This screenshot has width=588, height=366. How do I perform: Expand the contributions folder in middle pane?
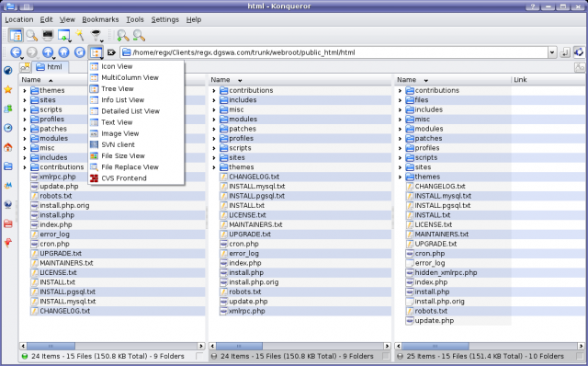point(214,90)
